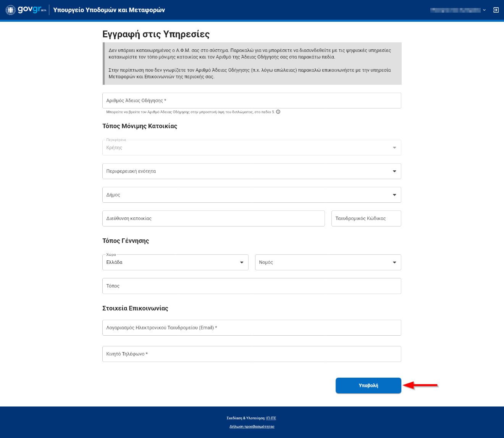
Task: Open the user account menu in header
Action: pos(458,10)
